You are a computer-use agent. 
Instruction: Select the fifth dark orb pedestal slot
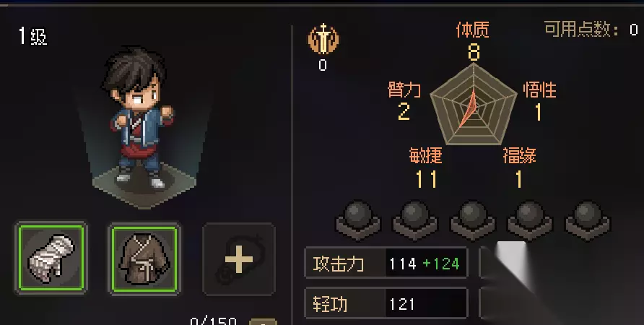(588, 220)
